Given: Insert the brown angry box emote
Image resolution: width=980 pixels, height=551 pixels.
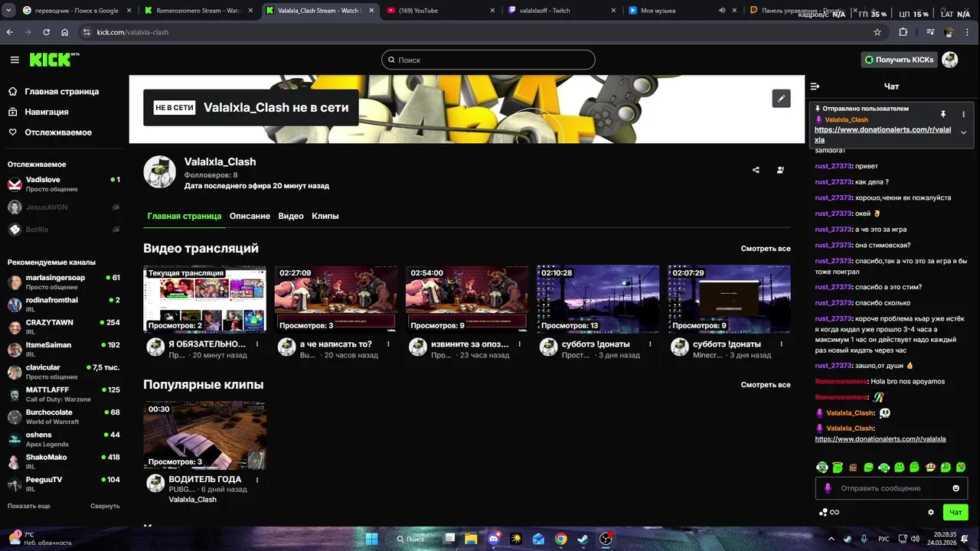Looking at the screenshot, I should click(853, 467).
